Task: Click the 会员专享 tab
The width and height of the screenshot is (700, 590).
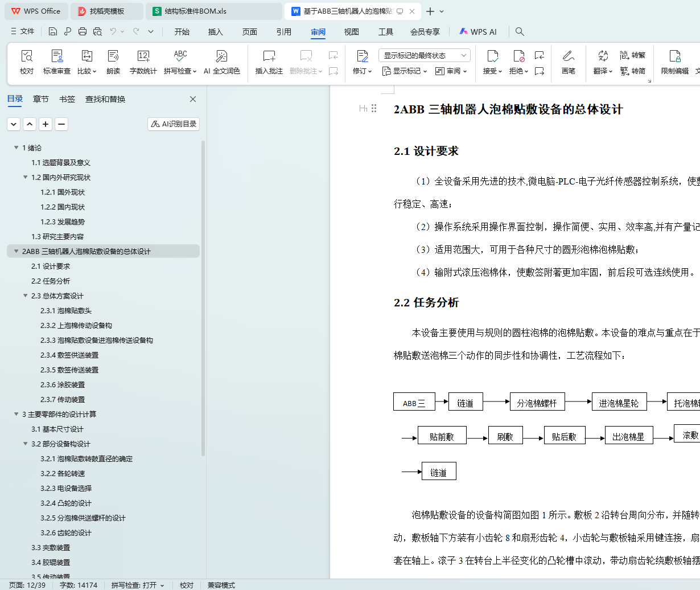Action: click(x=425, y=32)
